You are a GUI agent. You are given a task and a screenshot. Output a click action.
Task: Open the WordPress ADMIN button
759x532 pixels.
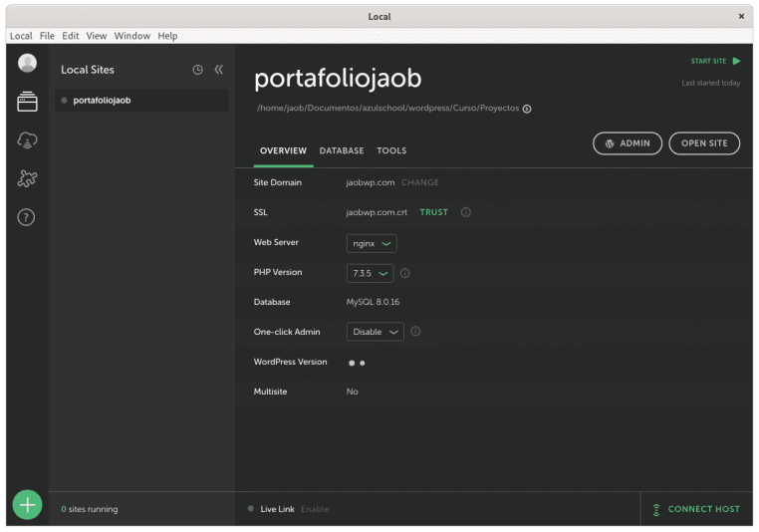tap(628, 143)
